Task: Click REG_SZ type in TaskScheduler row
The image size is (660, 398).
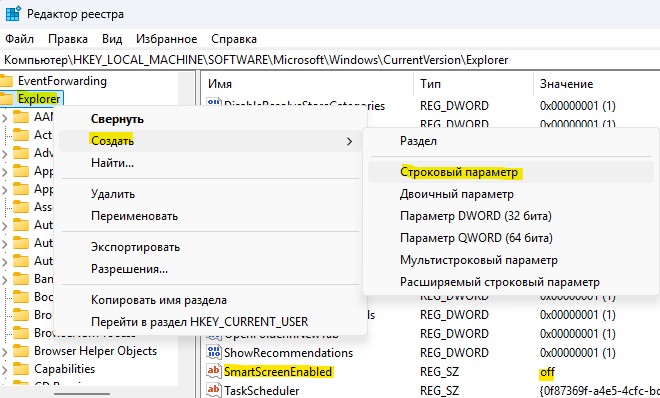Action: [x=439, y=391]
